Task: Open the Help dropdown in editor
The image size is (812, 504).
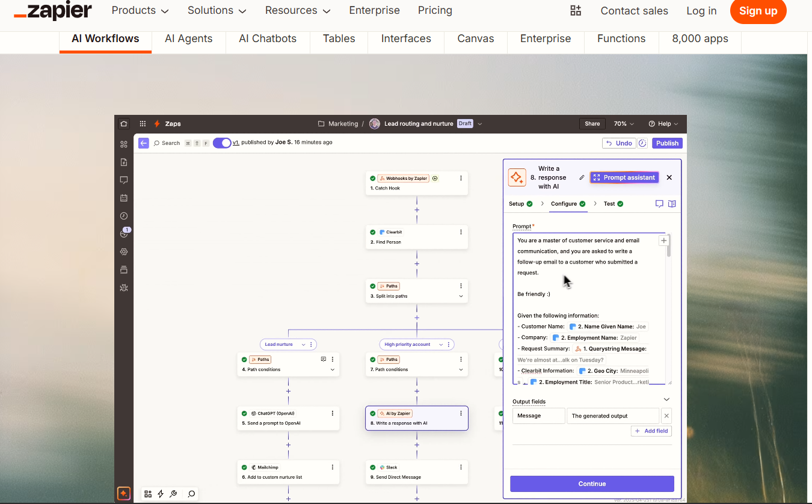Action: [x=663, y=124]
